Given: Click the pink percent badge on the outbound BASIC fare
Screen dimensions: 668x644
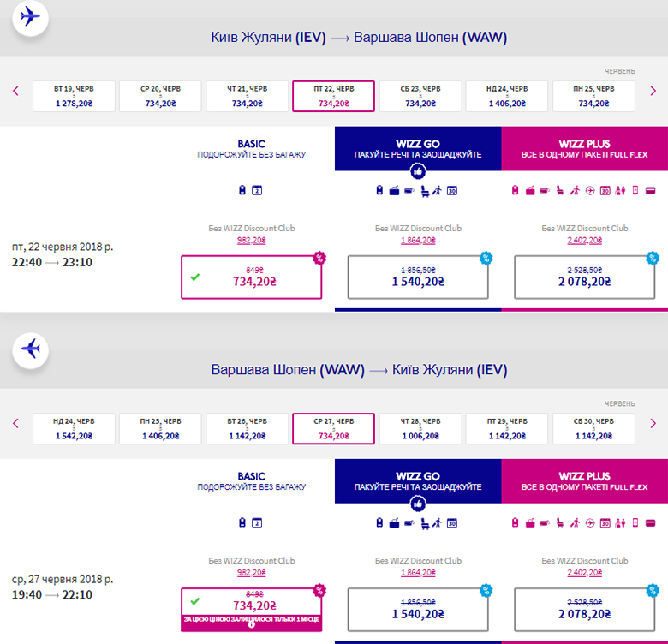Looking at the screenshot, I should click(x=319, y=258).
